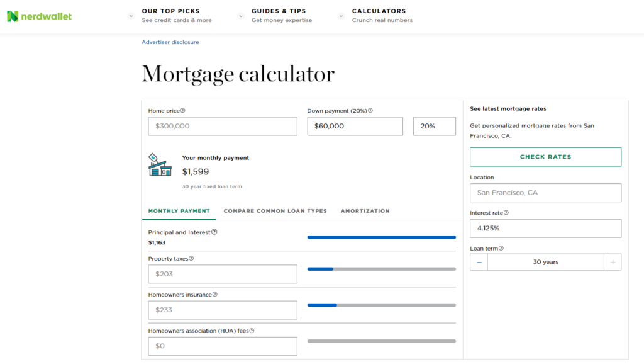Image resolution: width=644 pixels, height=364 pixels.
Task: Expand the Our Top Picks menu
Action: (131, 16)
